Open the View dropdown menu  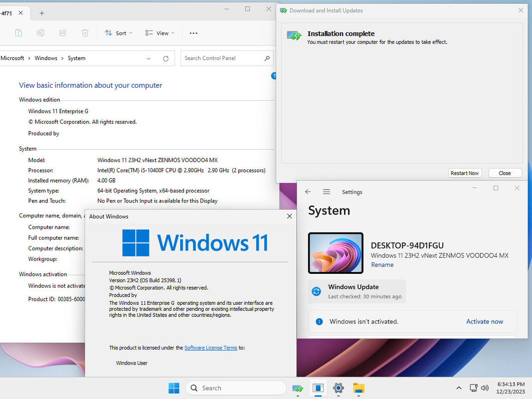point(160,33)
